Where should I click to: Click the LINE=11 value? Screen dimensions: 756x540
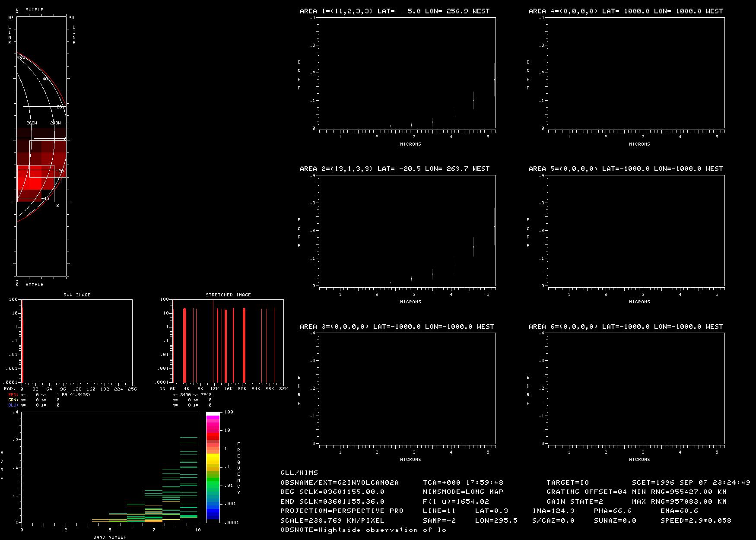[x=439, y=511]
